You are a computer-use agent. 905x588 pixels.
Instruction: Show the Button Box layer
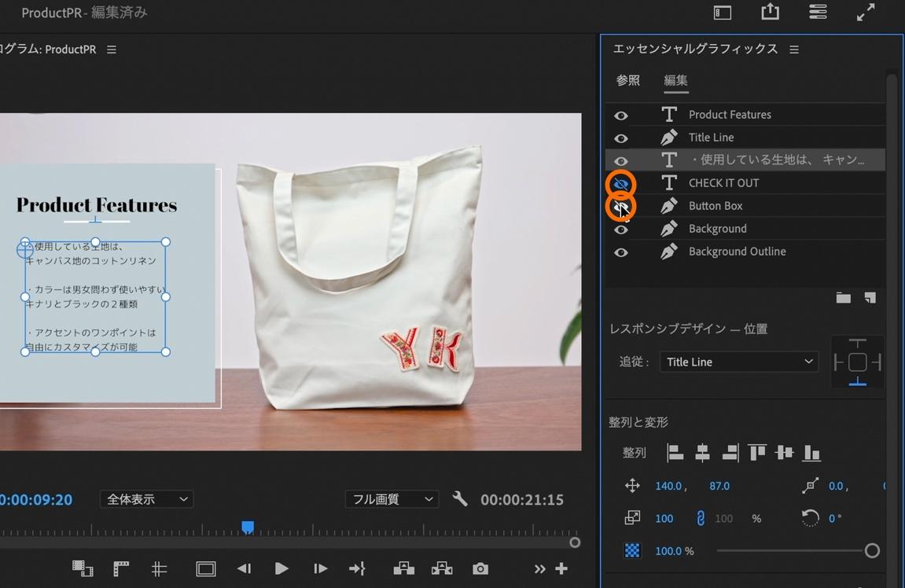click(621, 207)
